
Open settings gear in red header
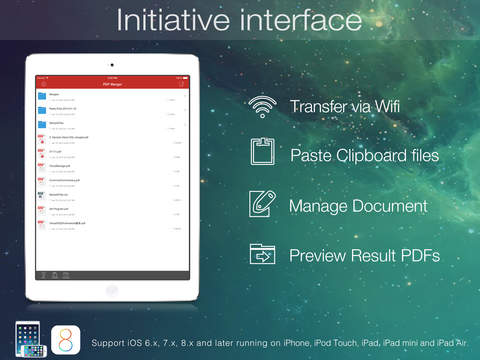tap(43, 84)
